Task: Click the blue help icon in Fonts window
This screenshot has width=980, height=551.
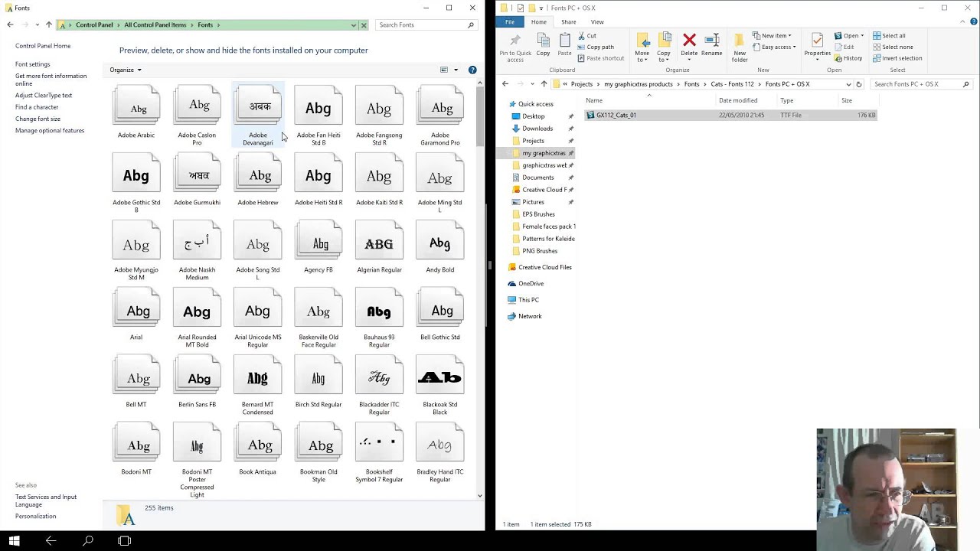Action: pyautogui.click(x=472, y=70)
